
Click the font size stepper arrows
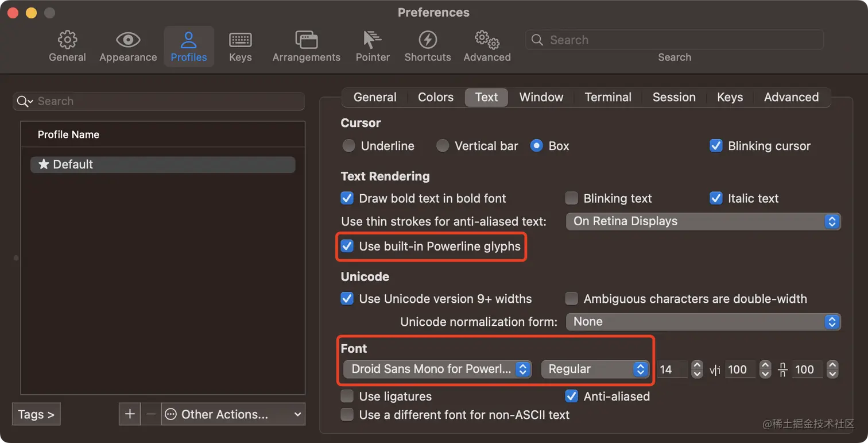coord(697,369)
